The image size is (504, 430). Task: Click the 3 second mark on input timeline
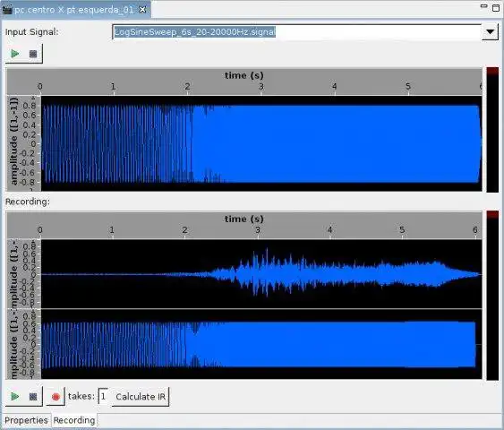point(261,87)
